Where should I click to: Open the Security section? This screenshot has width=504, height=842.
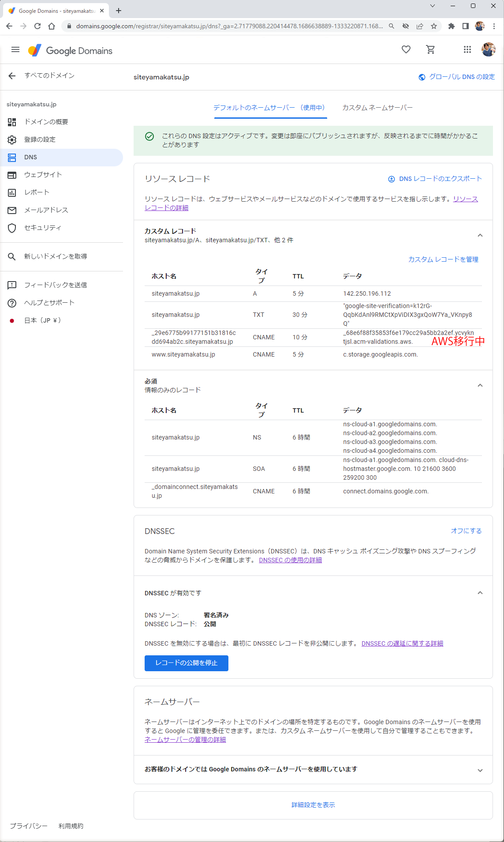[x=62, y=228]
